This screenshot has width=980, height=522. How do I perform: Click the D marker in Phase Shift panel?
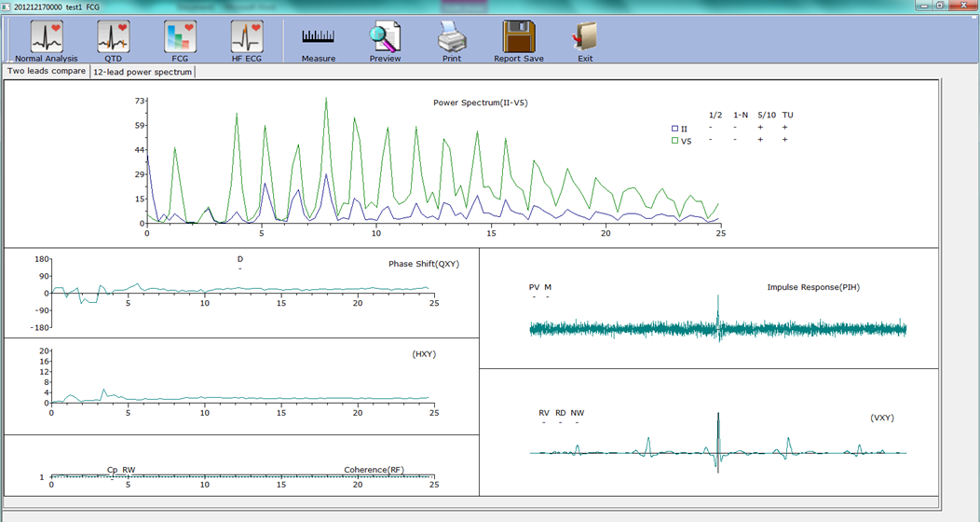tap(240, 259)
